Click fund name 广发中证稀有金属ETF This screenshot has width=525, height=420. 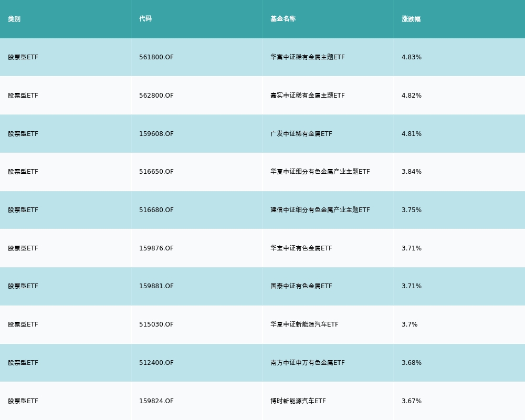coord(301,134)
